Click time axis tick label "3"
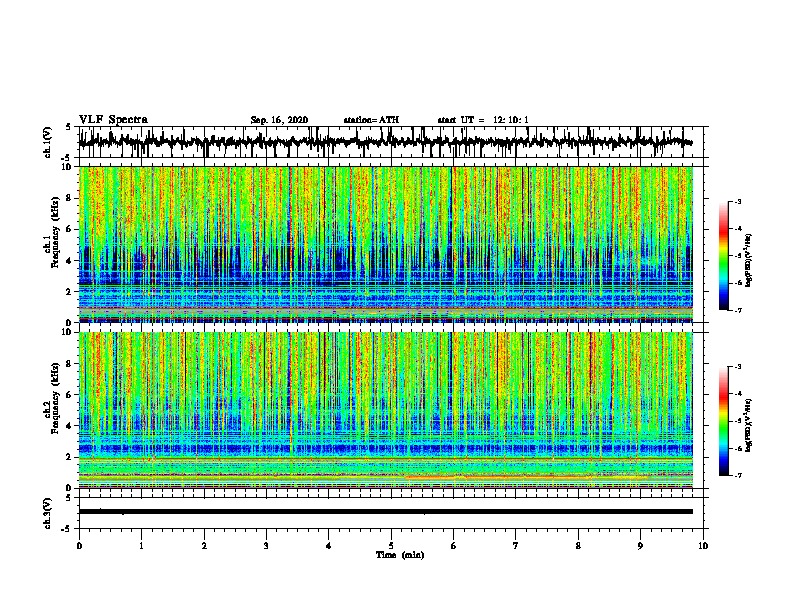Image resolution: width=792 pixels, height=612 pixels. (266, 546)
